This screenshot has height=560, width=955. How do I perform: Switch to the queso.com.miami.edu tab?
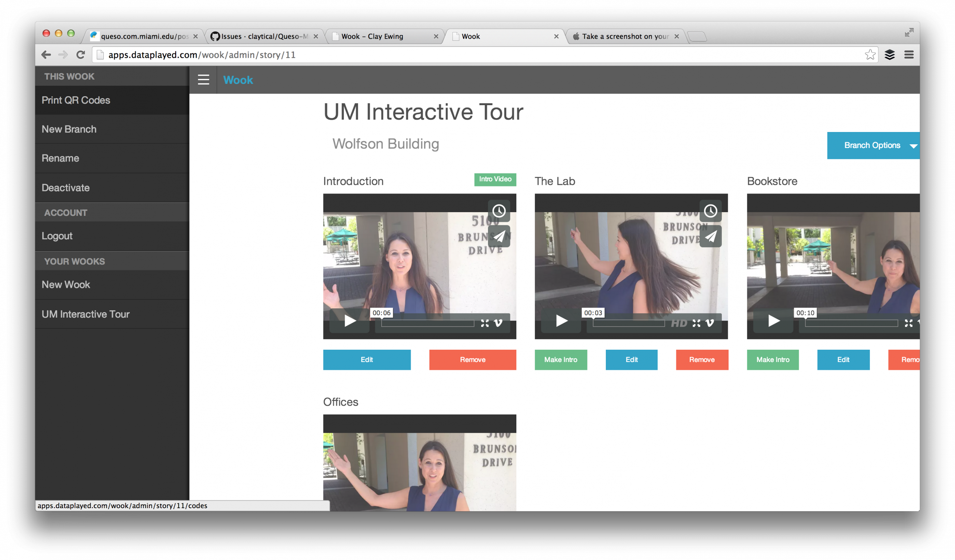(x=144, y=36)
